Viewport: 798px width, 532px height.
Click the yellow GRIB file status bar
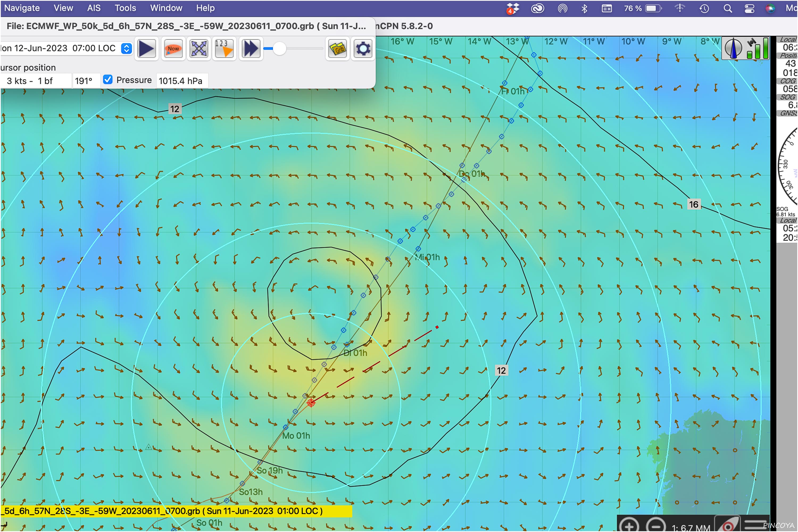point(176,511)
